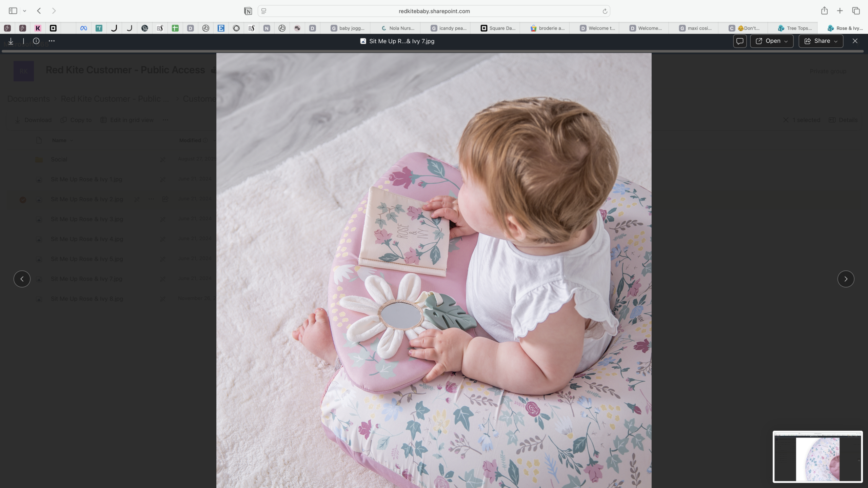Viewport: 868px width, 488px height.
Task: Click the redkitebaby.sharepoint.com address field
Action: click(434, 11)
